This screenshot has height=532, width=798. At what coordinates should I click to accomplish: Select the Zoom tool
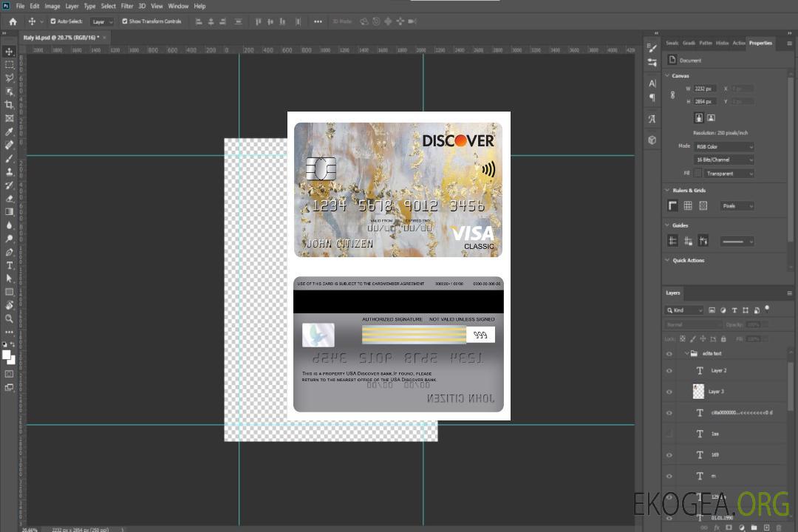pyautogui.click(x=9, y=318)
